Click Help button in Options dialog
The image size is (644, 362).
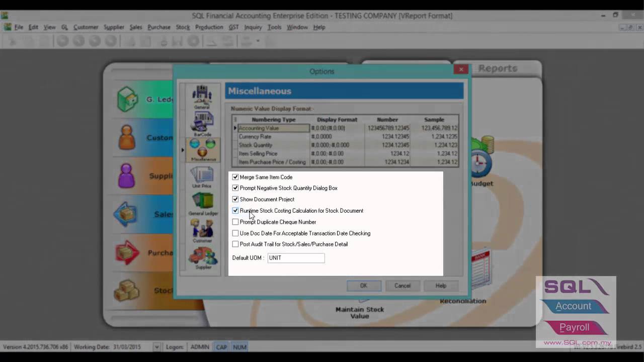coord(441,286)
